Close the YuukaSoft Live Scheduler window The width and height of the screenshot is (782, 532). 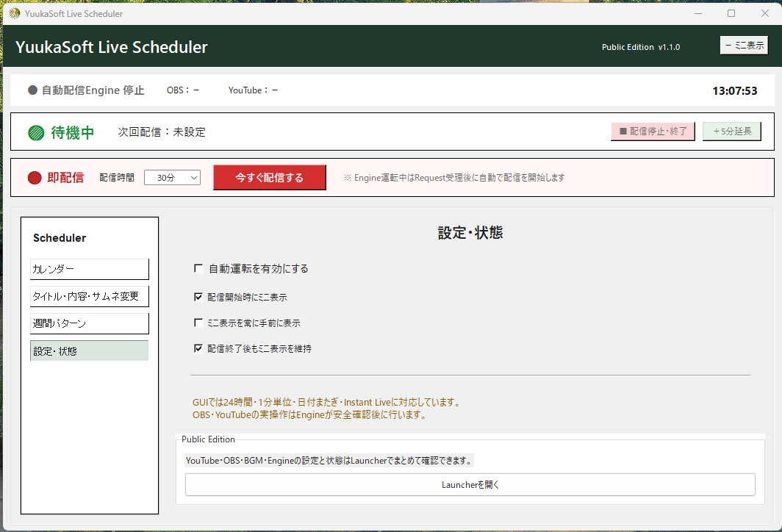click(x=764, y=13)
